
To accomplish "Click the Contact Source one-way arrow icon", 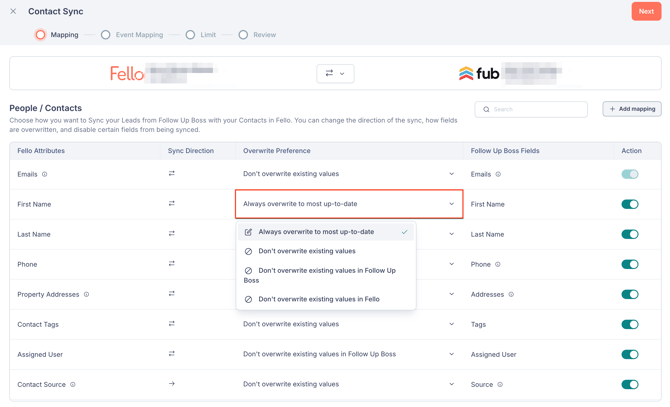I will click(x=172, y=384).
